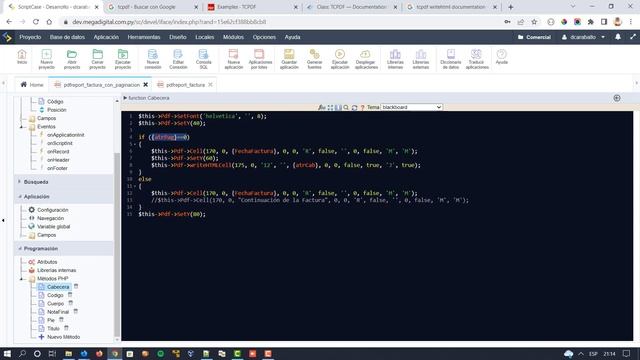Image resolution: width=640 pixels, height=360 pixels.
Task: Click the Inicio toolbar icon
Action: (22, 57)
